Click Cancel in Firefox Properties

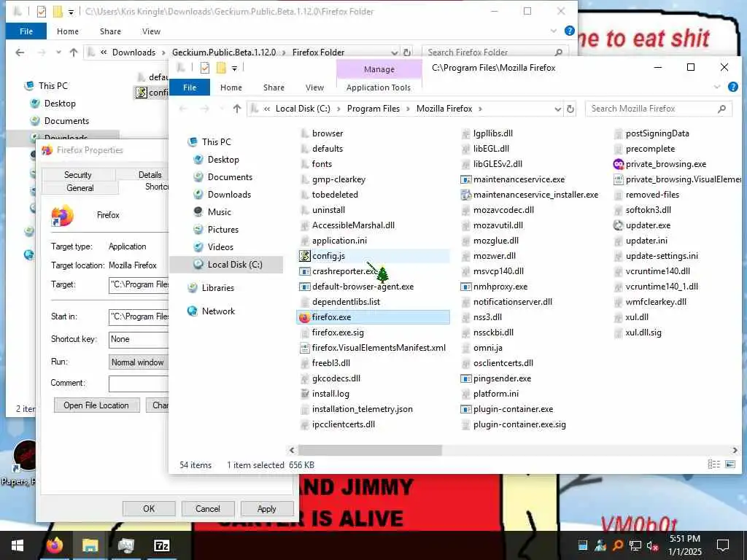(208, 508)
